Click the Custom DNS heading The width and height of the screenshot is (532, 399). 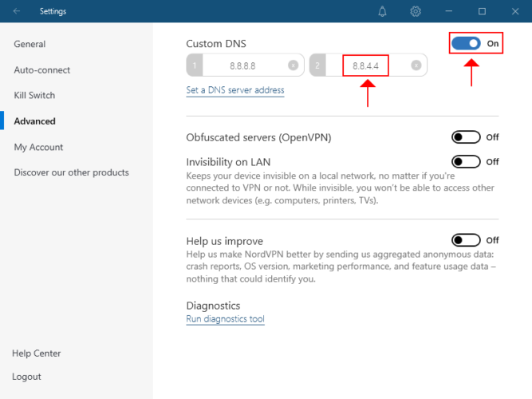[216, 44]
